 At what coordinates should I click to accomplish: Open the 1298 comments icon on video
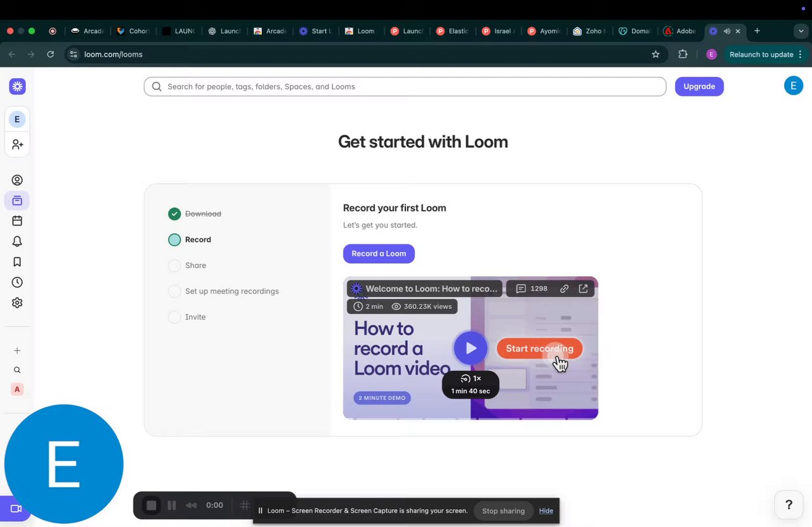coord(532,289)
